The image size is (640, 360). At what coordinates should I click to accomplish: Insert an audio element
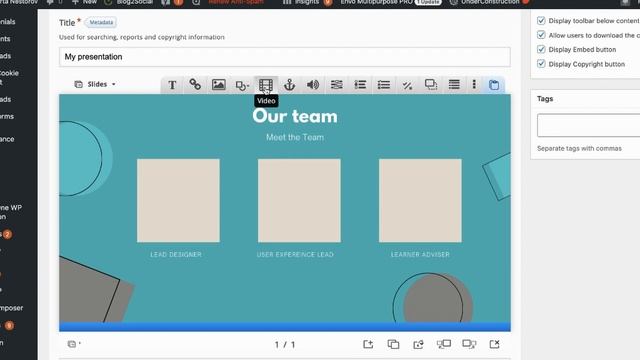coord(313,84)
